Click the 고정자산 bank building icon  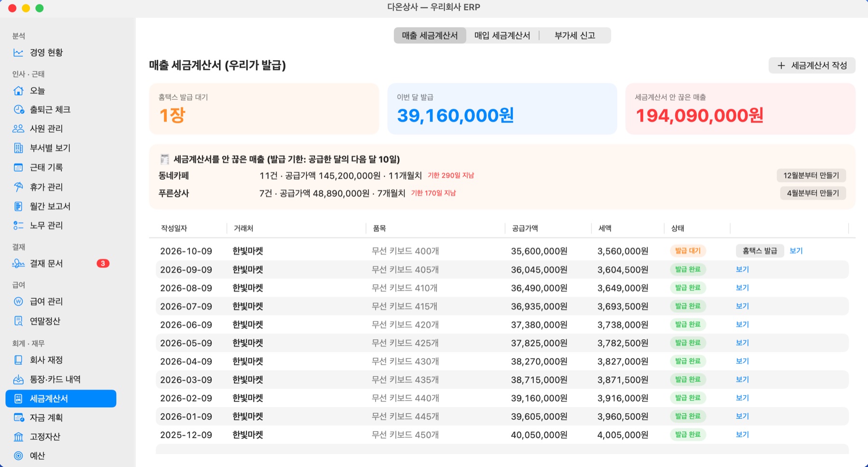coord(18,437)
